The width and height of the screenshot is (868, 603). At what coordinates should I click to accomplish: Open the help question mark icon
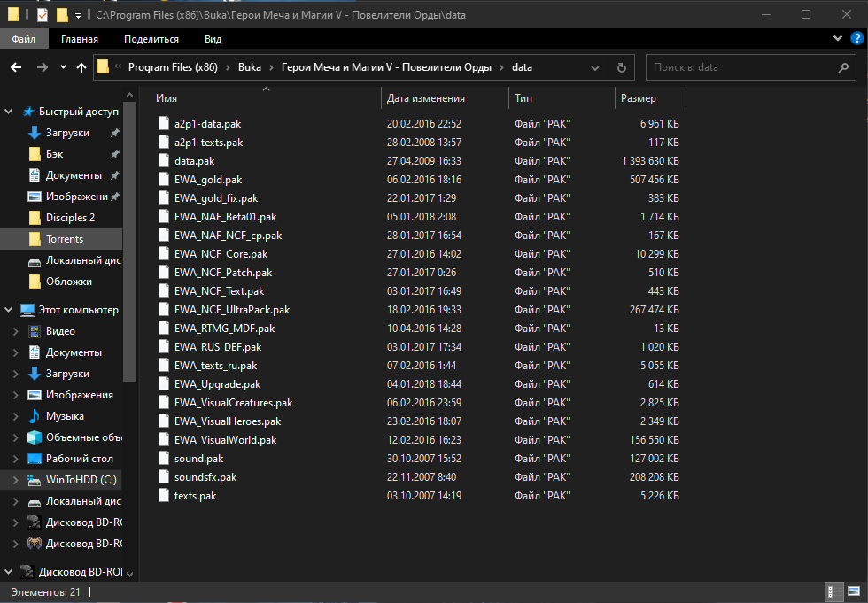[857, 38]
